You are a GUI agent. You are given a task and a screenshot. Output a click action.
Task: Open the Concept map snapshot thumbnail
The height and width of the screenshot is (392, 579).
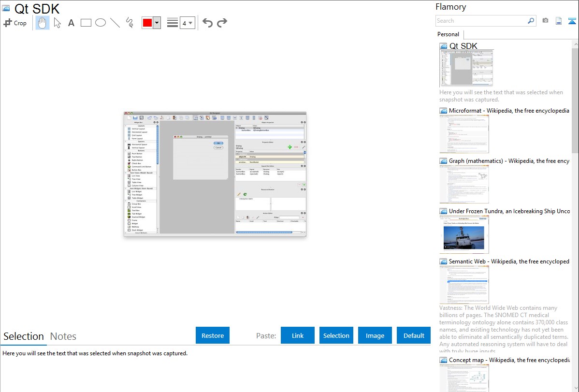pyautogui.click(x=464, y=378)
